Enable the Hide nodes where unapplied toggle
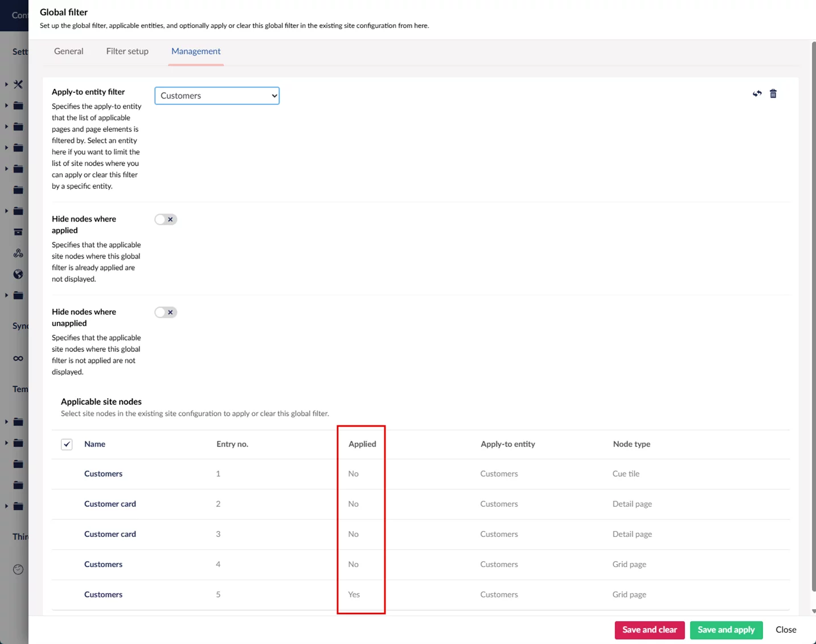This screenshot has width=816, height=644. (x=166, y=312)
